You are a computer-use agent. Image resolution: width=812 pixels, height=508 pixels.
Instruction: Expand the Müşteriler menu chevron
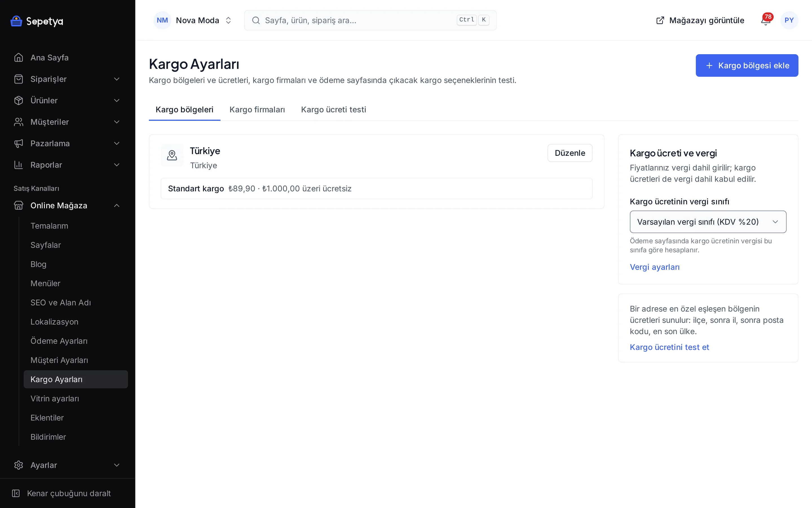pyautogui.click(x=117, y=122)
